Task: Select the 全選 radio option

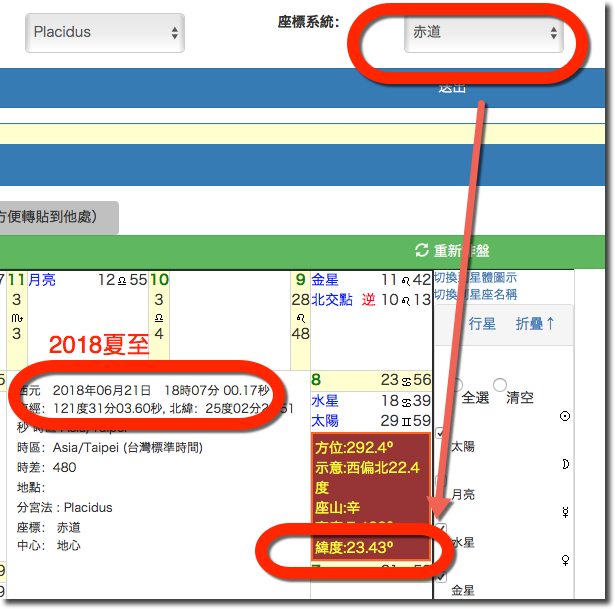Action: (458, 385)
